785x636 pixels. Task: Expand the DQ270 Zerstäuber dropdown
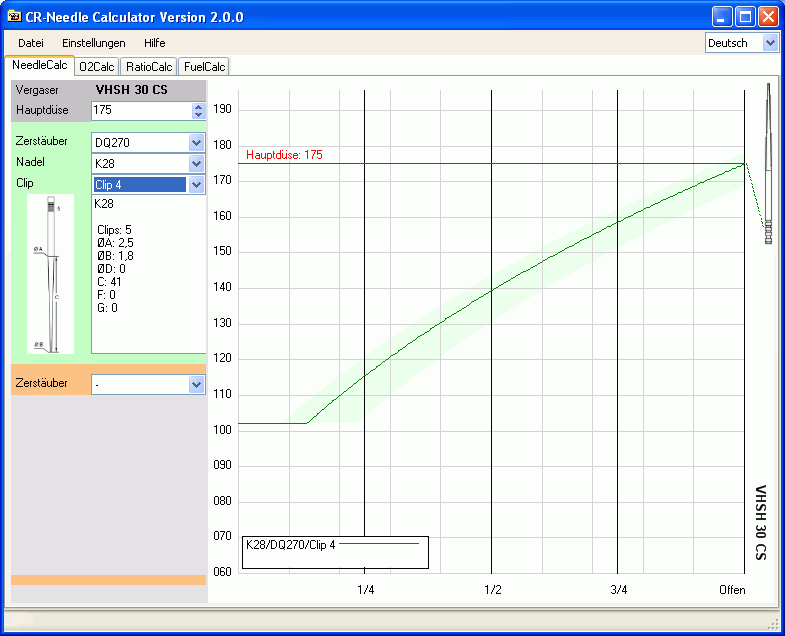tap(197, 143)
